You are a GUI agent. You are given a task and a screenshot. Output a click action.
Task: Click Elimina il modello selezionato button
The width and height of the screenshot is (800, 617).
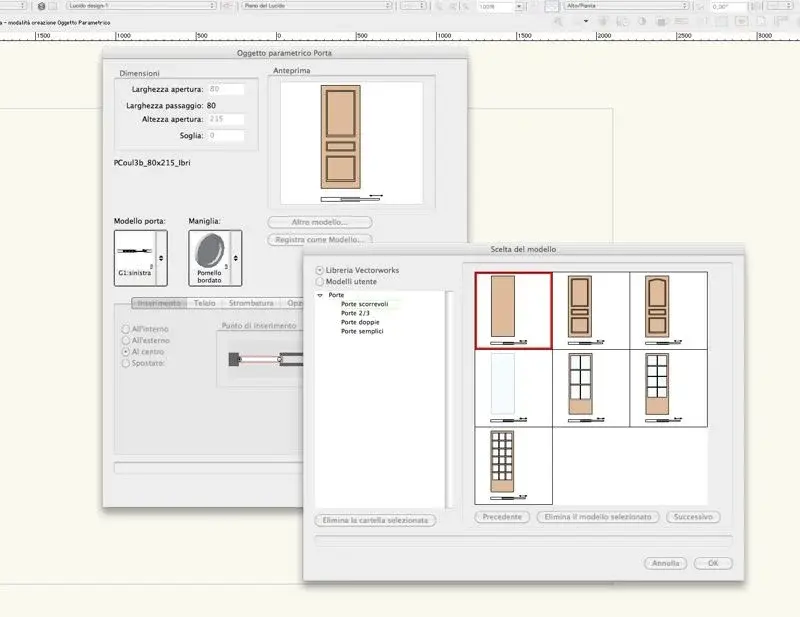[597, 517]
